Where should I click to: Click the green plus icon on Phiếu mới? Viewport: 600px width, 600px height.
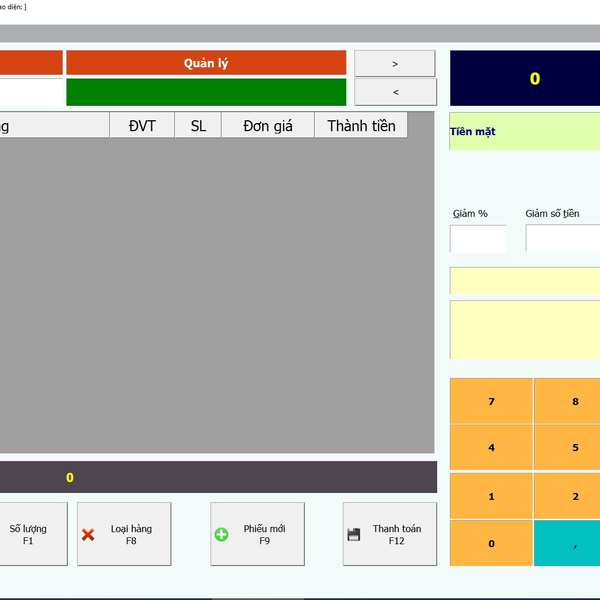222,535
